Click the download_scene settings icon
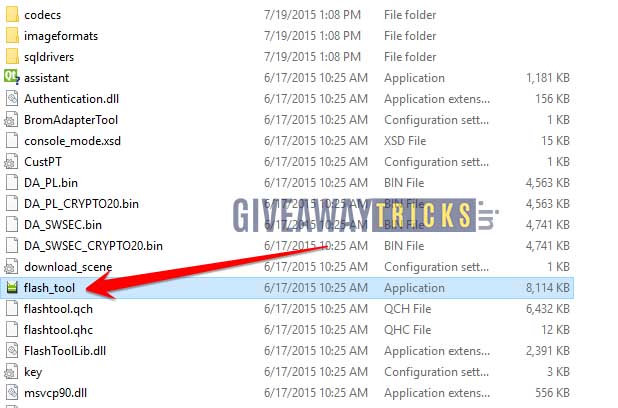Screen dimensions: 618x408 point(11,267)
